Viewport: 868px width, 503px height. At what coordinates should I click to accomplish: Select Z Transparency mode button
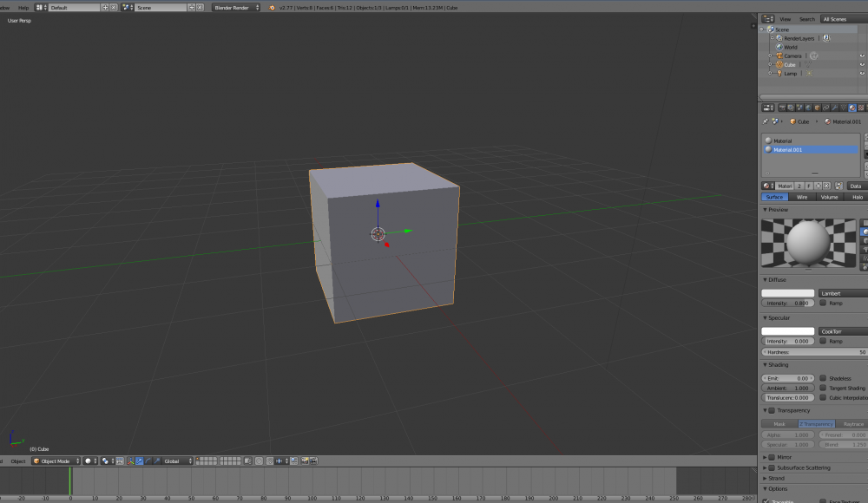click(817, 424)
